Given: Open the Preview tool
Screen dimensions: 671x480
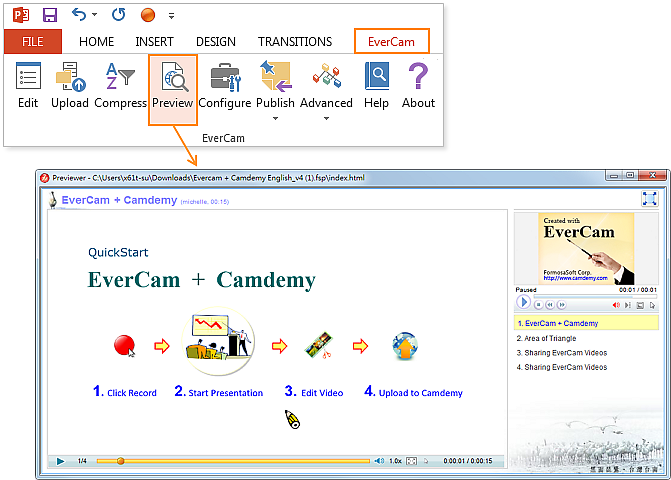Looking at the screenshot, I should [173, 90].
